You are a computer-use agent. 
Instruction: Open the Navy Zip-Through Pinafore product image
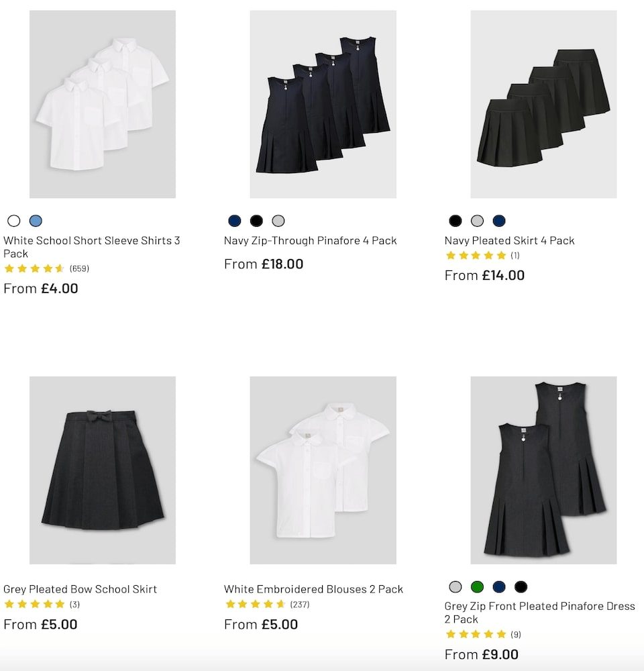tap(323, 104)
